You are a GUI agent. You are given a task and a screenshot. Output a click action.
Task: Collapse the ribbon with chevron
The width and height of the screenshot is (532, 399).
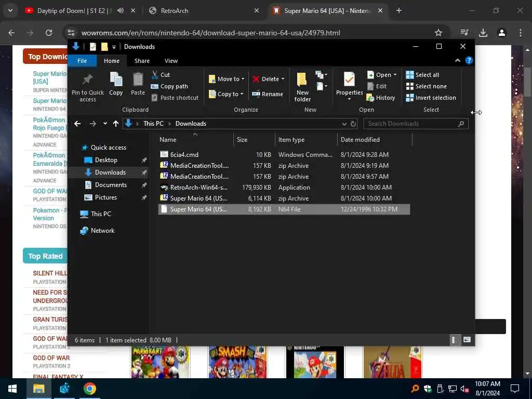click(457, 60)
